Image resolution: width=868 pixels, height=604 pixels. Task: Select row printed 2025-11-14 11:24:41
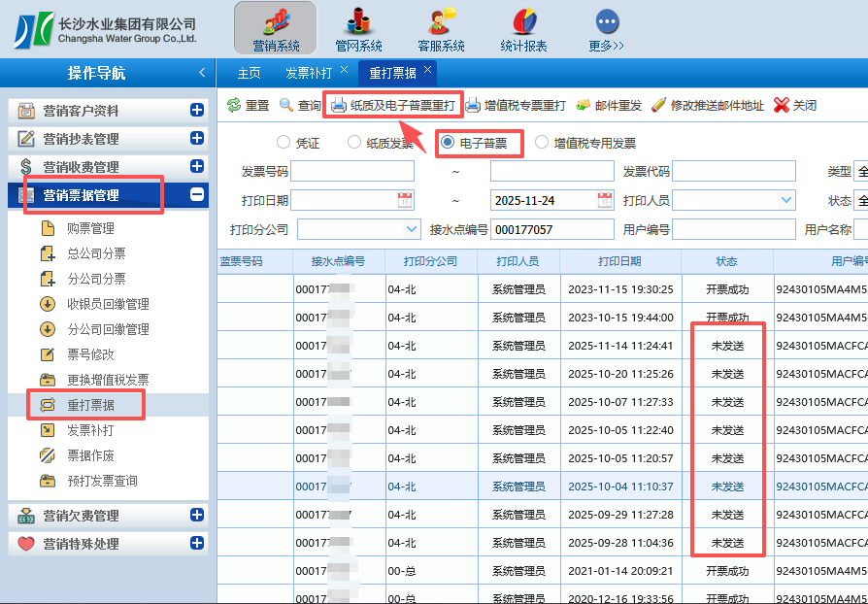tap(543, 346)
